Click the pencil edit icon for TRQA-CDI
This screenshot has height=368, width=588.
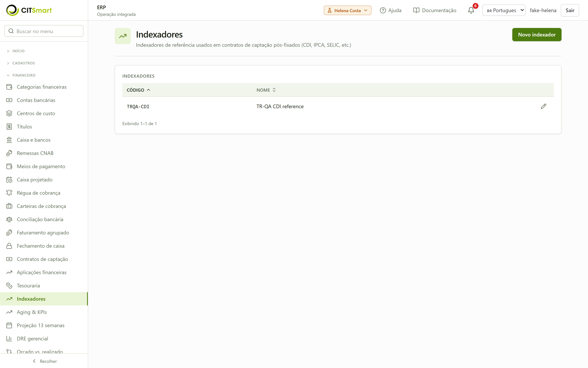coord(543,106)
